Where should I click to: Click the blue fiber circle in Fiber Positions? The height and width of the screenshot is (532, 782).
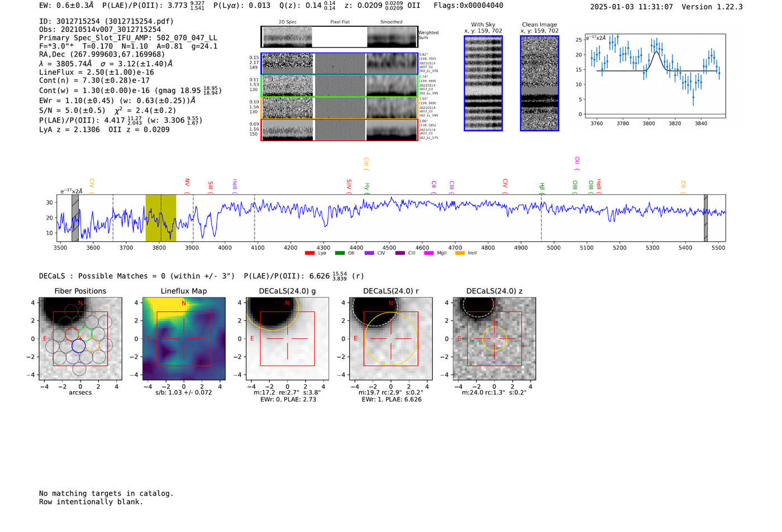[x=79, y=346]
